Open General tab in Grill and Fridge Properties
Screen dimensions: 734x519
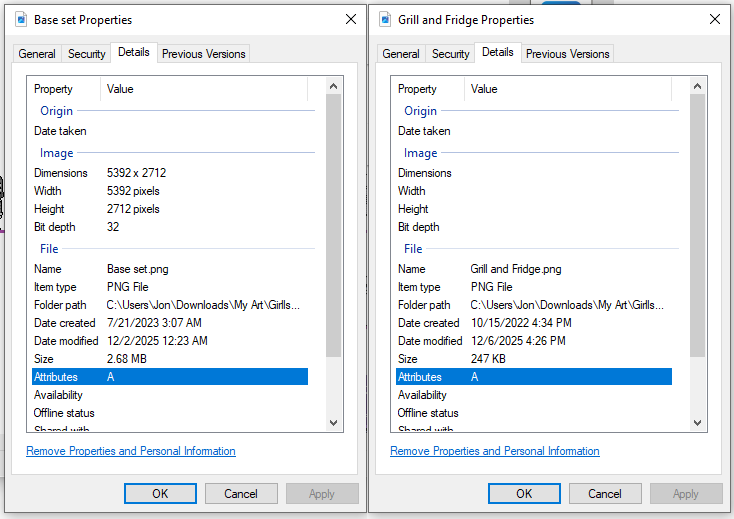(401, 54)
